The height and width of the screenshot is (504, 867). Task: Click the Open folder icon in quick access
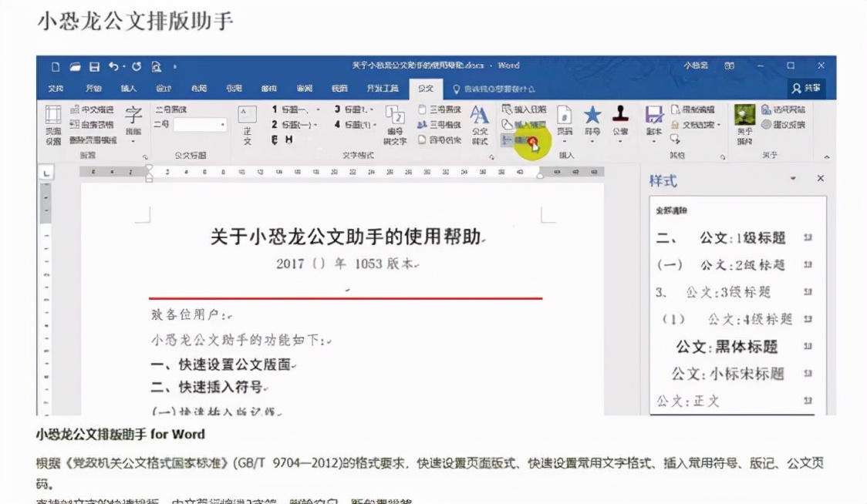coord(75,67)
